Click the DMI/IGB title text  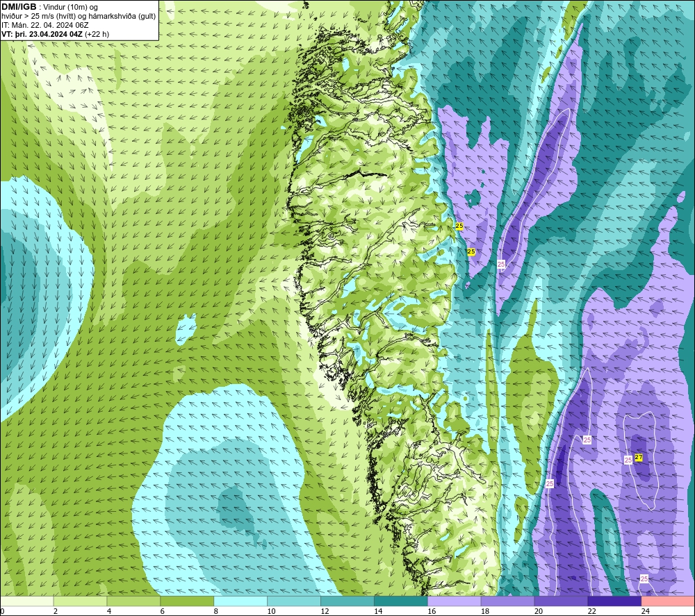pos(19,7)
